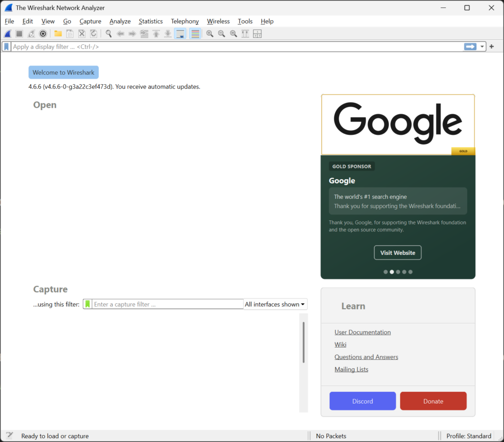
Task: Toggle auto-scroll during live capture
Action: [180, 34]
